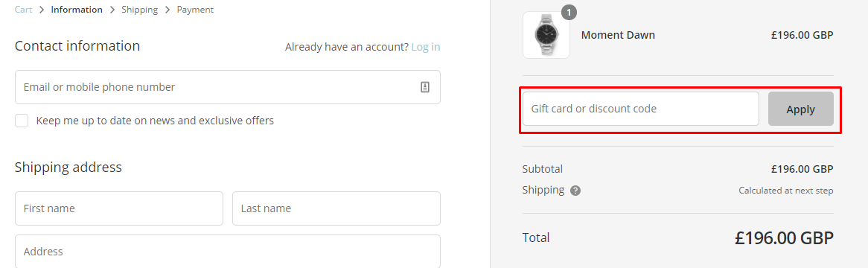Apply the gift card or discount code

click(800, 109)
